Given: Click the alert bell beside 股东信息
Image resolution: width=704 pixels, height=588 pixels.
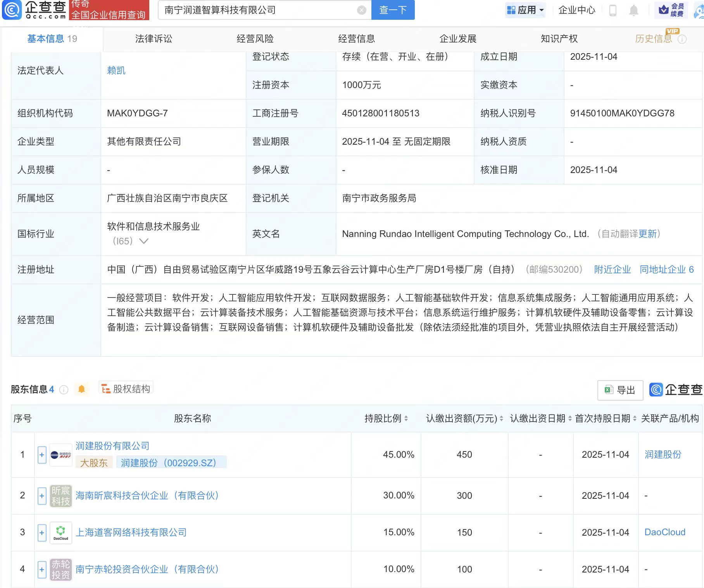Looking at the screenshot, I should 82,389.
